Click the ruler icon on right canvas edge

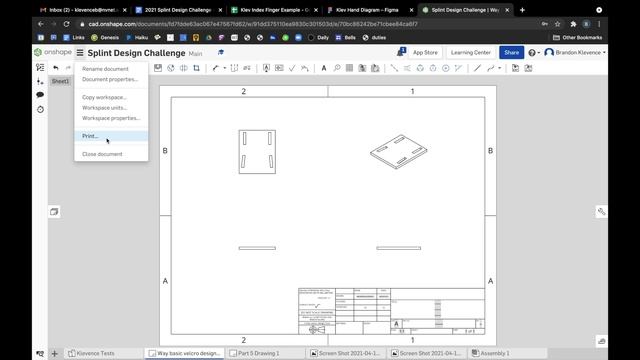click(x=601, y=211)
